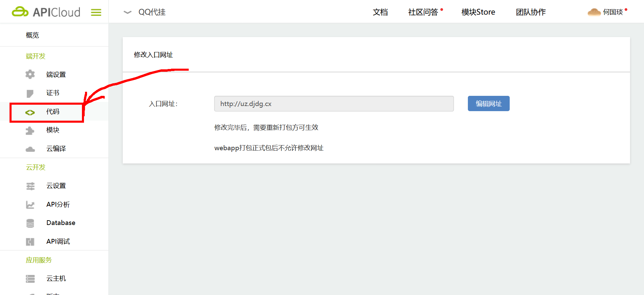644x295 pixels.
Task: Click the 证书 certificate icon
Action: pos(30,93)
